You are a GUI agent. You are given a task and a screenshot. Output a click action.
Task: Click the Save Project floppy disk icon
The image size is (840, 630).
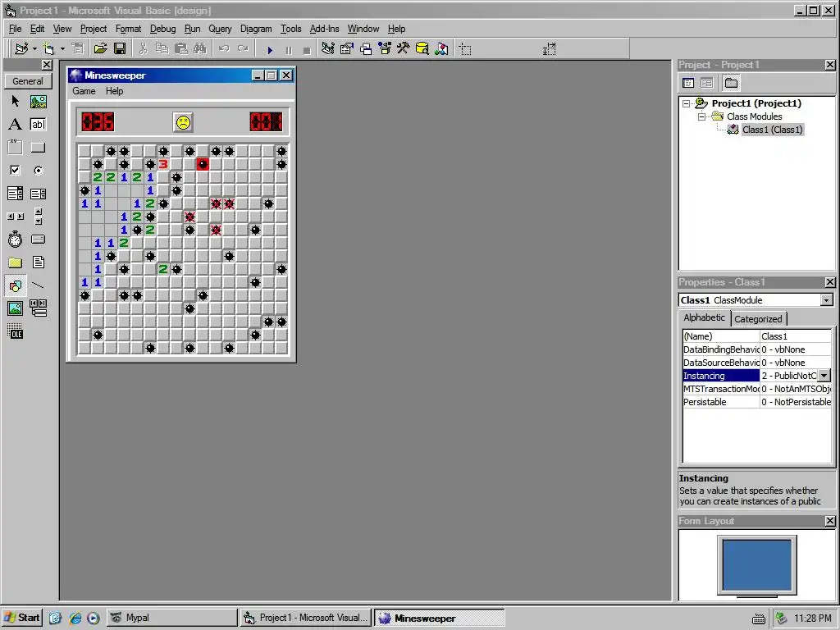(x=120, y=48)
